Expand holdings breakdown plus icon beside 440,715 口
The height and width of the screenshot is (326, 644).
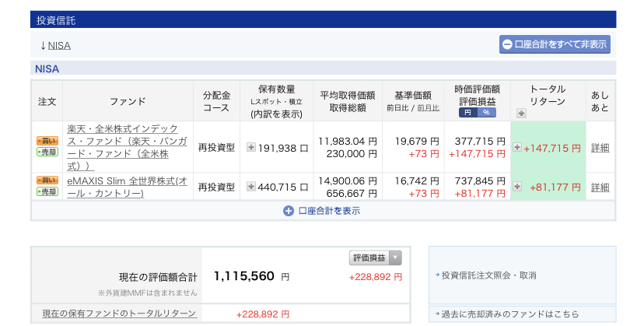tap(251, 186)
